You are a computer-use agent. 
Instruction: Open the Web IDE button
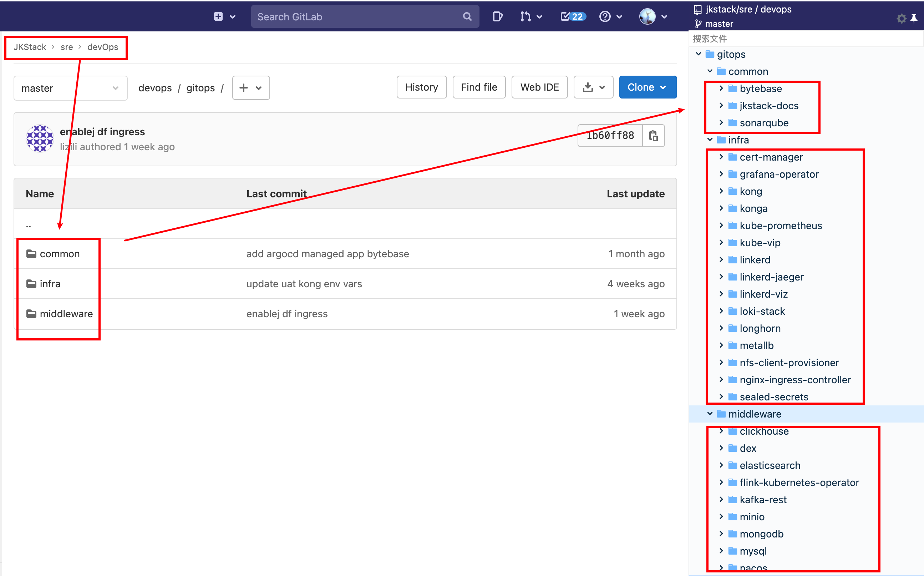click(x=539, y=87)
